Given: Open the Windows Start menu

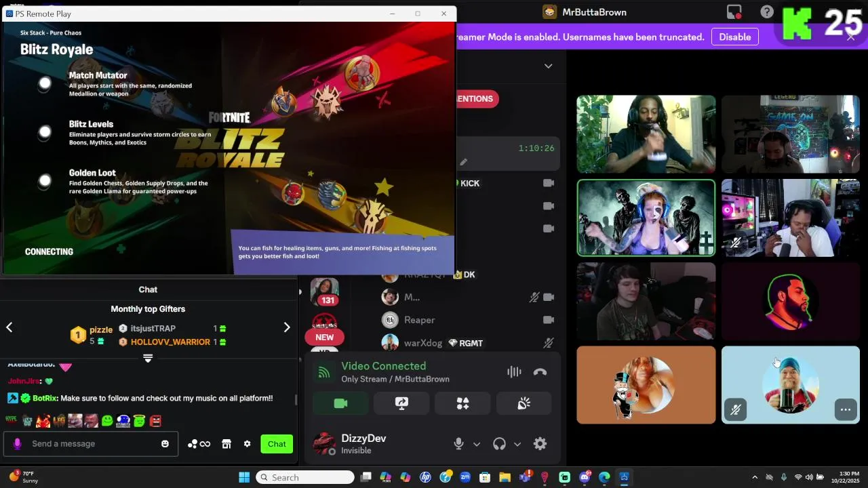Looking at the screenshot, I should [x=244, y=477].
